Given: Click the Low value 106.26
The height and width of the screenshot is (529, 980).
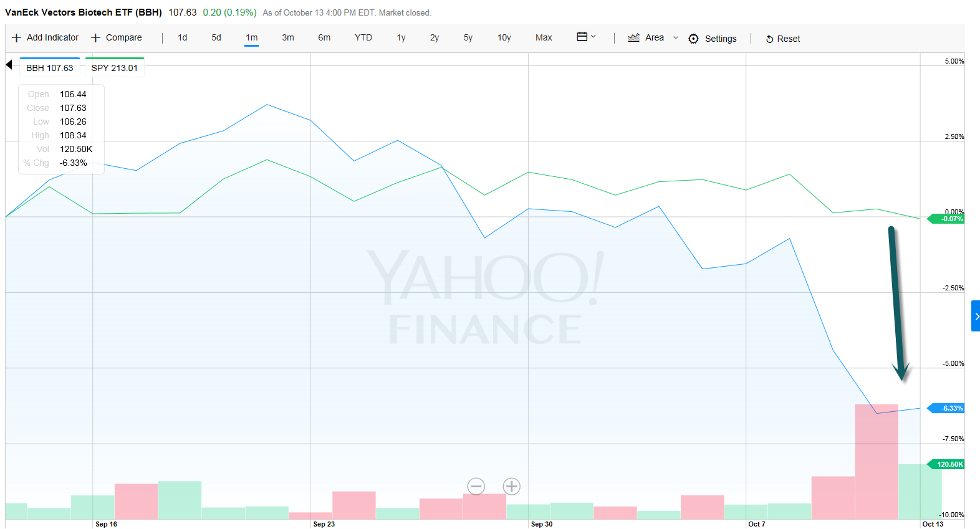Looking at the screenshot, I should point(73,122).
